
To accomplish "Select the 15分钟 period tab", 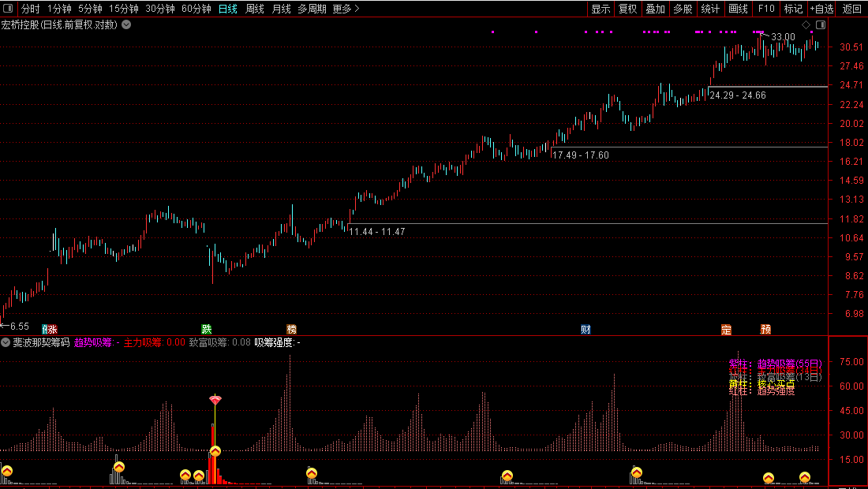I will (x=123, y=9).
